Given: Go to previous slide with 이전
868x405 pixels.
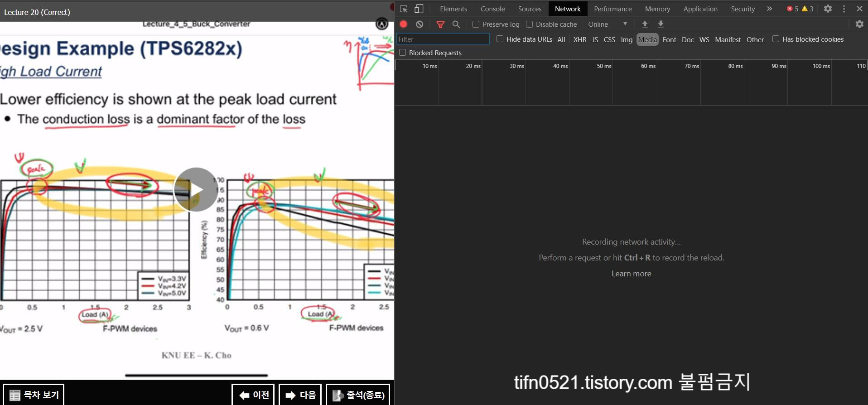Looking at the screenshot, I should pyautogui.click(x=253, y=395).
